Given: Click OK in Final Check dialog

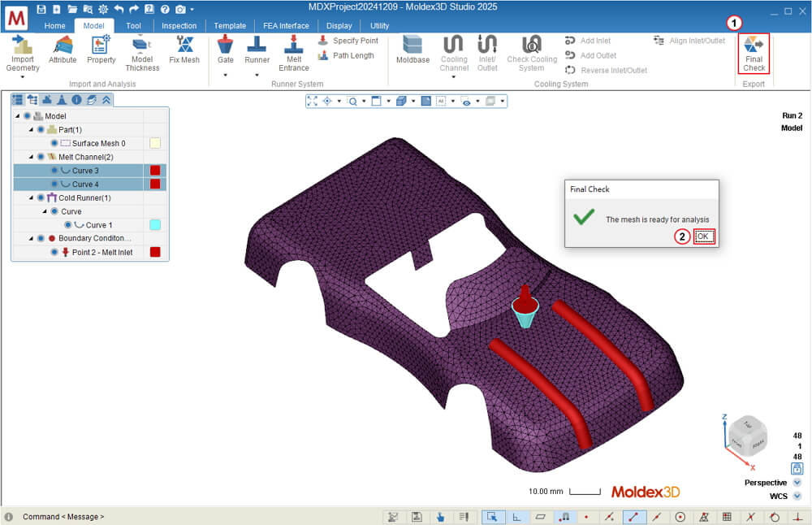Looking at the screenshot, I should click(703, 236).
